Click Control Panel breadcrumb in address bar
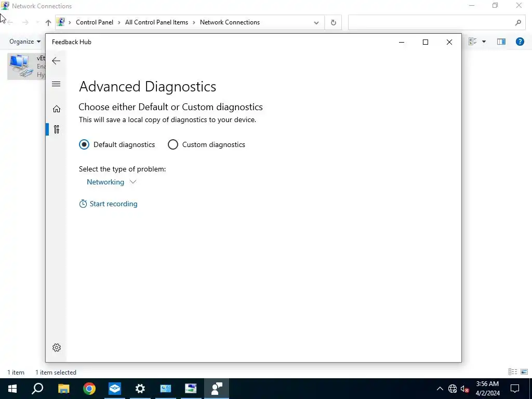Viewport: 532px width, 399px height. (95, 22)
